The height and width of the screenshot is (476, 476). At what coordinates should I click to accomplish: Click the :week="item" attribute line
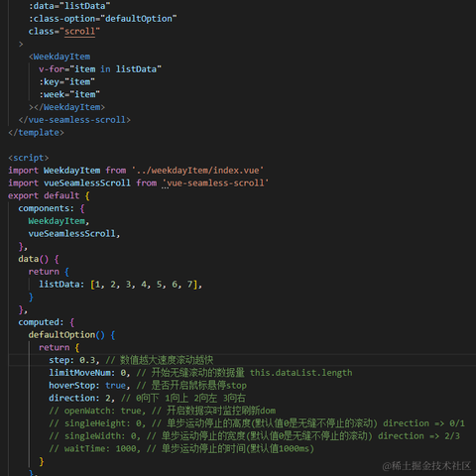pyautogui.click(x=69, y=94)
